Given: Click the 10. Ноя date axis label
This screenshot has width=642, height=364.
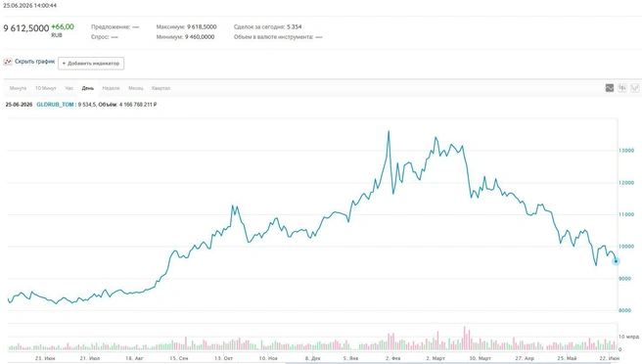Looking at the screenshot, I should (x=268, y=358).
